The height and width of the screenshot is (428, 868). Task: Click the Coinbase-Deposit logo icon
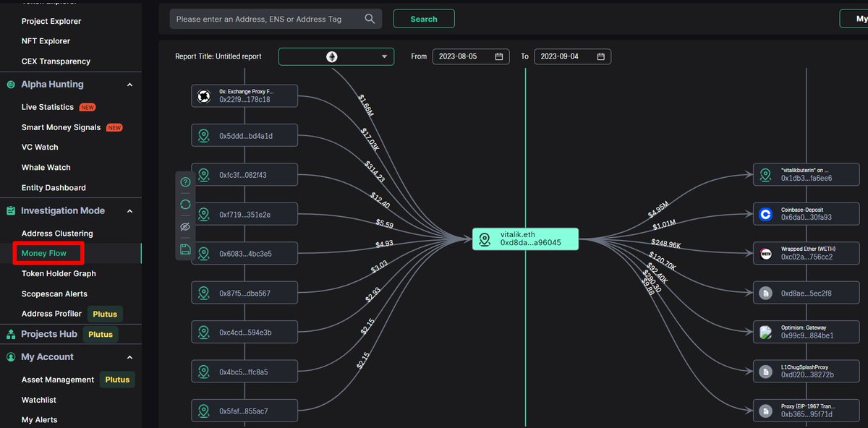[766, 214]
